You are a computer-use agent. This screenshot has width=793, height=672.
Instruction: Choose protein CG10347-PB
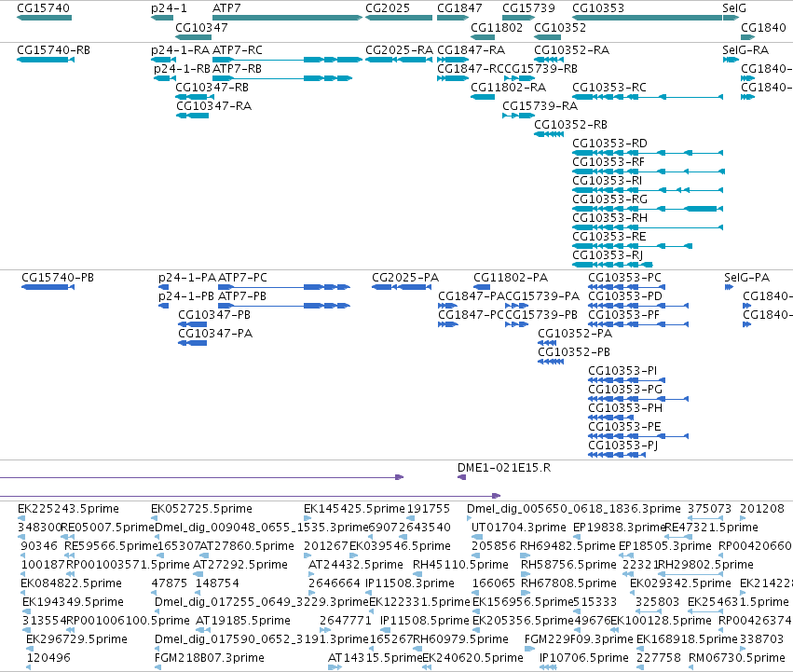(193, 325)
